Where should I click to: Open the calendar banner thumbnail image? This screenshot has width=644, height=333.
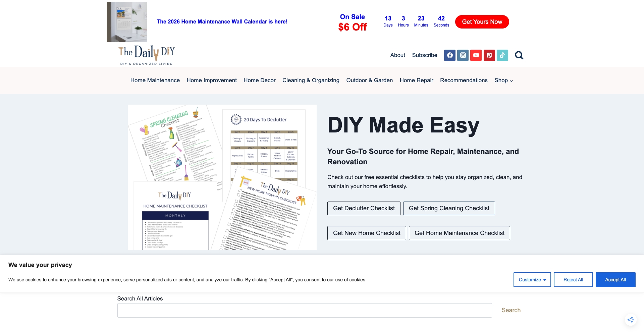(126, 21)
